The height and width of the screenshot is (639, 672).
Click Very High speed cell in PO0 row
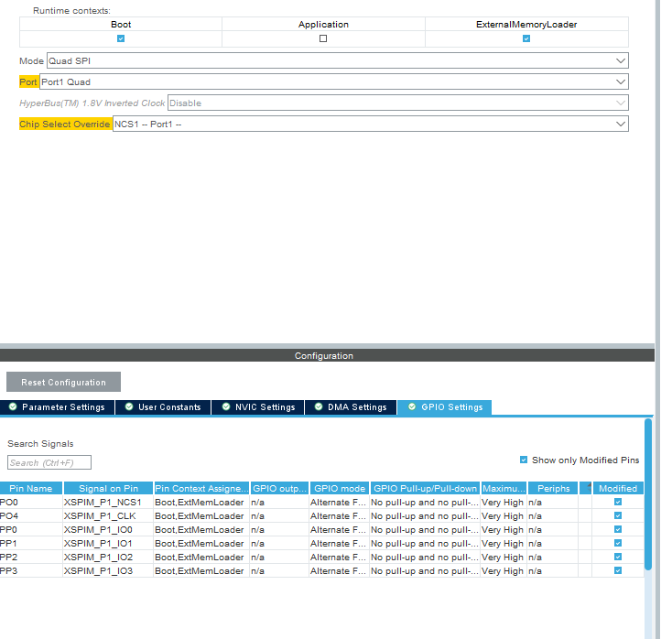pyautogui.click(x=504, y=502)
